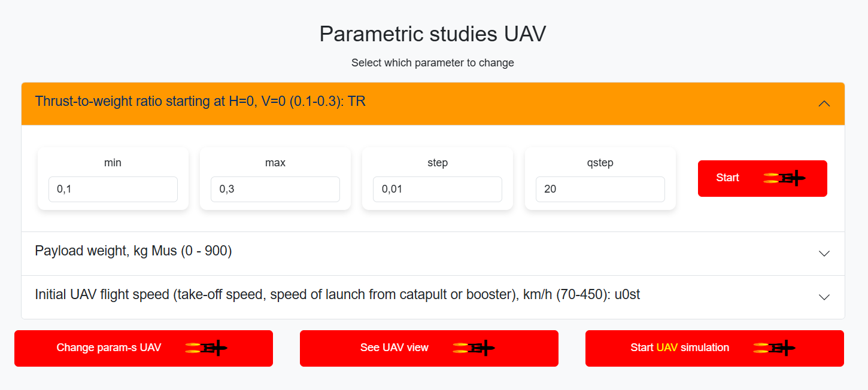This screenshot has width=868, height=390.
Task: Open See UAV view
Action: point(429,348)
